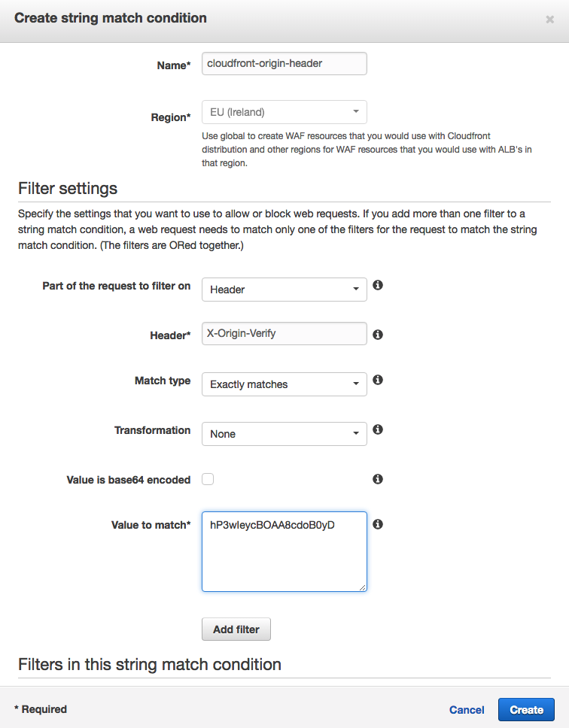Click the textarea resize handle
This screenshot has height=728, width=569.
pyautogui.click(x=362, y=587)
